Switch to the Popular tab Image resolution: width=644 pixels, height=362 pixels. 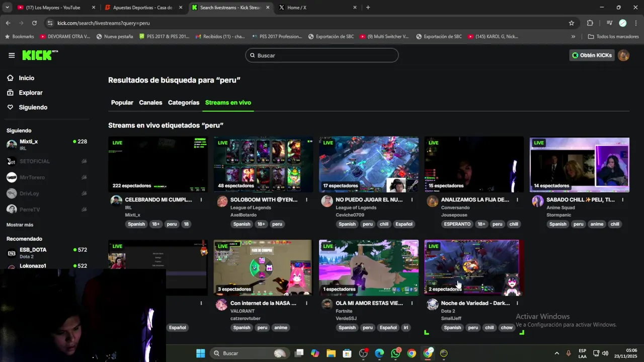(122, 103)
